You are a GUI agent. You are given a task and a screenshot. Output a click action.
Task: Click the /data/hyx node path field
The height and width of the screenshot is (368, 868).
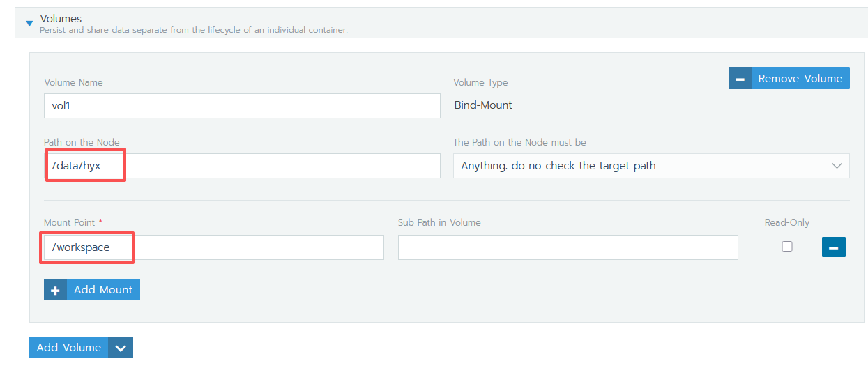click(x=241, y=166)
